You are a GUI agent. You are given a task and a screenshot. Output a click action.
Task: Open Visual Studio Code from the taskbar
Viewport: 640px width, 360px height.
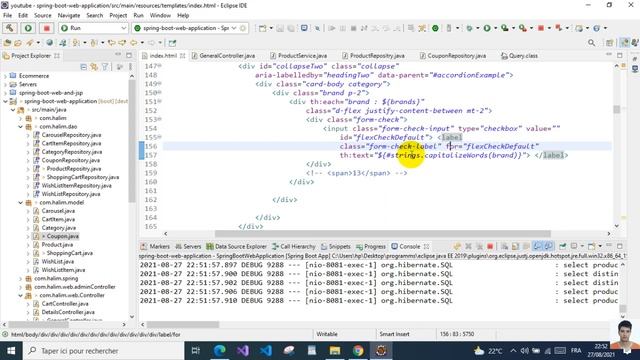click(x=265, y=351)
